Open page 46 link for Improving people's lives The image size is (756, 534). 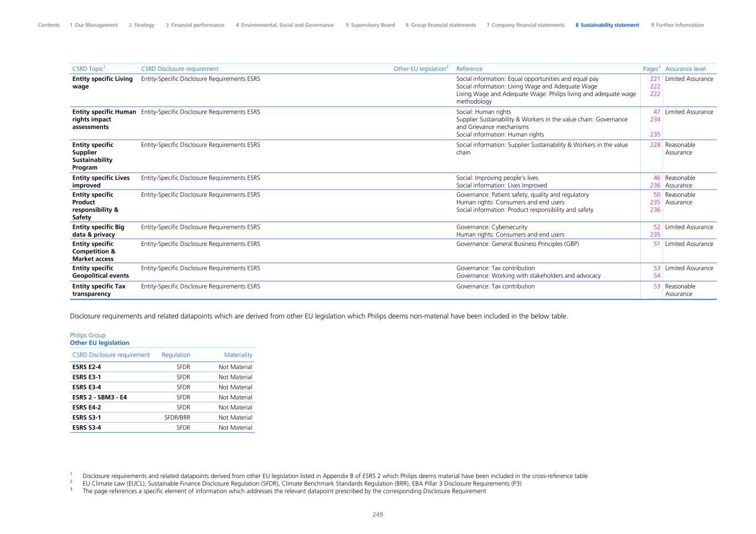(x=656, y=178)
